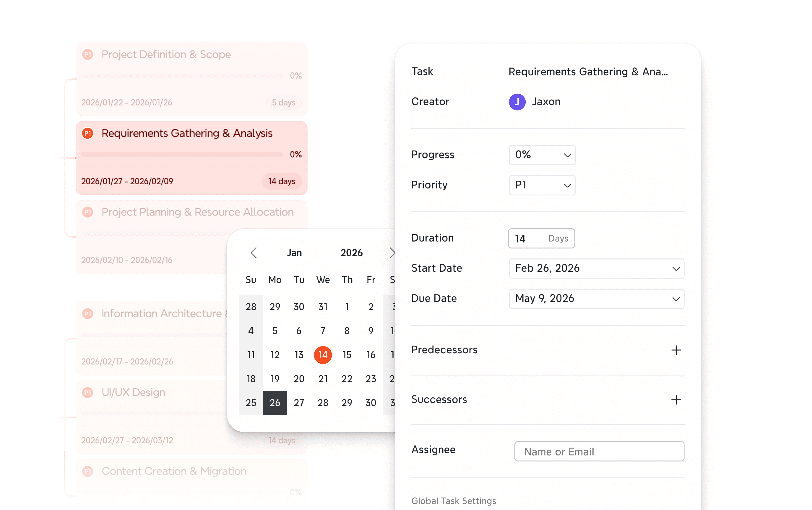Screen dimensions: 812x510
Task: Open the Priority P1 dropdown
Action: tap(542, 185)
